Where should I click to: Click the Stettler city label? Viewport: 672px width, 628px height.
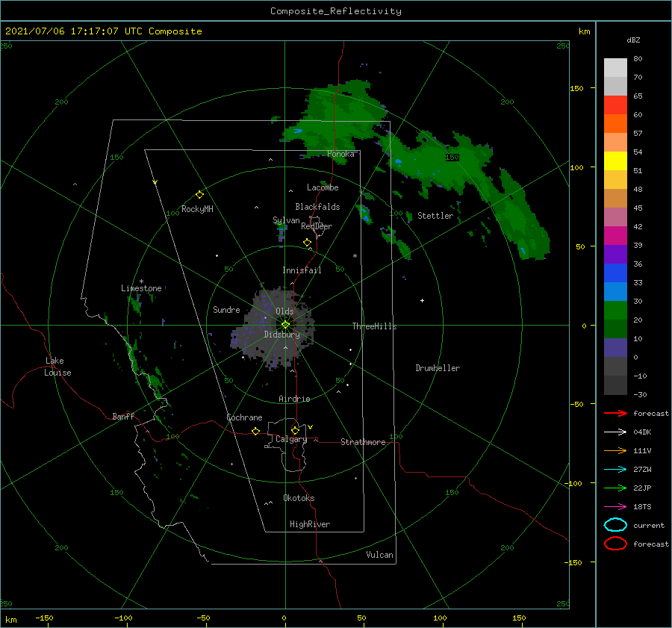[435, 216]
